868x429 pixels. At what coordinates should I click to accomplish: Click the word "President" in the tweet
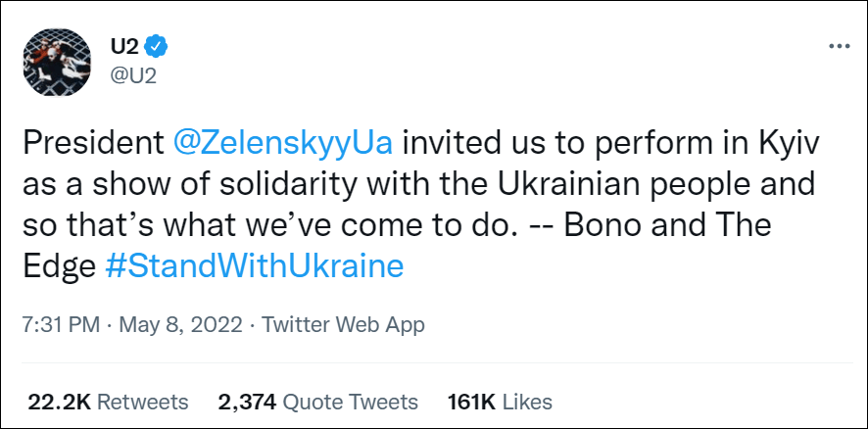(x=93, y=142)
